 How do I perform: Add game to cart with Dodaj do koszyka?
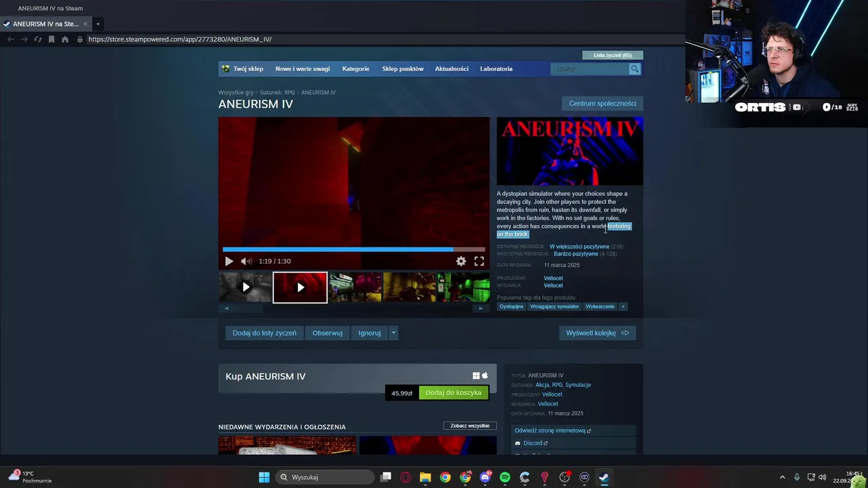(x=454, y=392)
